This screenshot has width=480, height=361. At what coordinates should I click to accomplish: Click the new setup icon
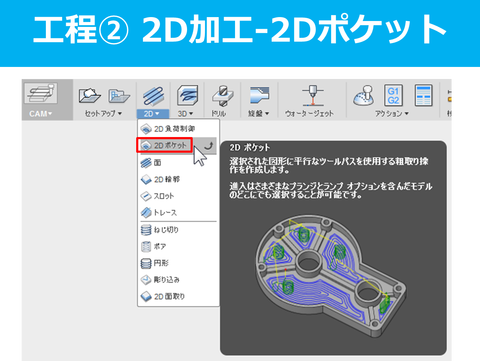pos(90,95)
